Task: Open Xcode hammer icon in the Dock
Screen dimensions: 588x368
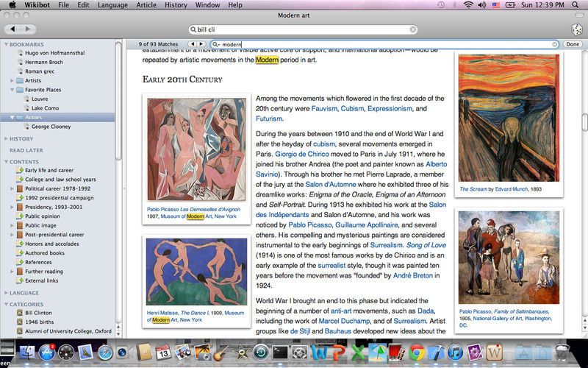Action: coord(436,353)
